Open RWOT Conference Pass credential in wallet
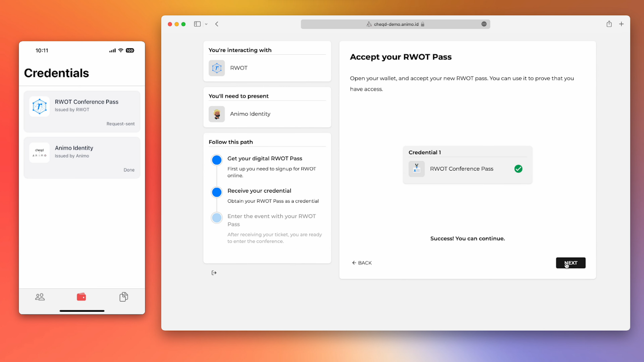This screenshot has width=644, height=362. pos(82,110)
